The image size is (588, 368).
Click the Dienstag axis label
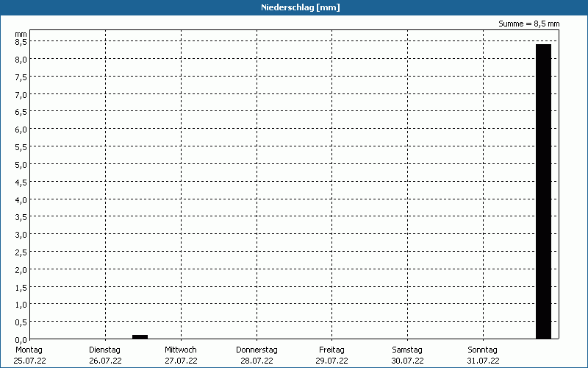104,350
